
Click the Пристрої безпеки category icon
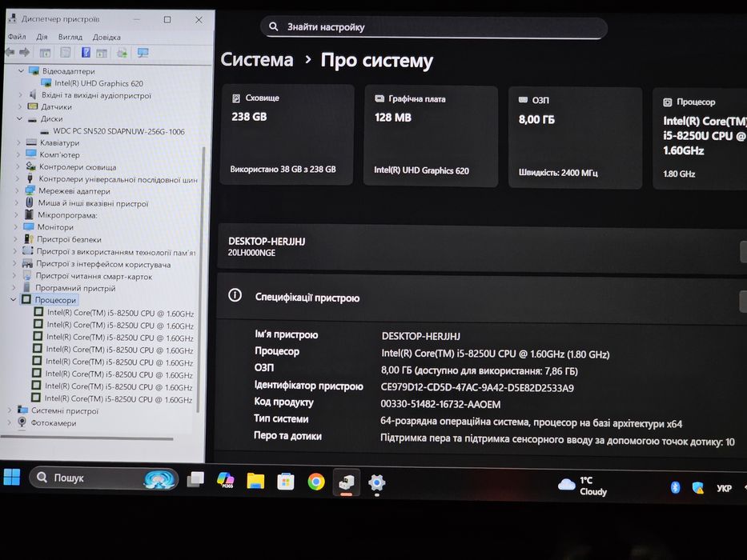pyautogui.click(x=29, y=239)
